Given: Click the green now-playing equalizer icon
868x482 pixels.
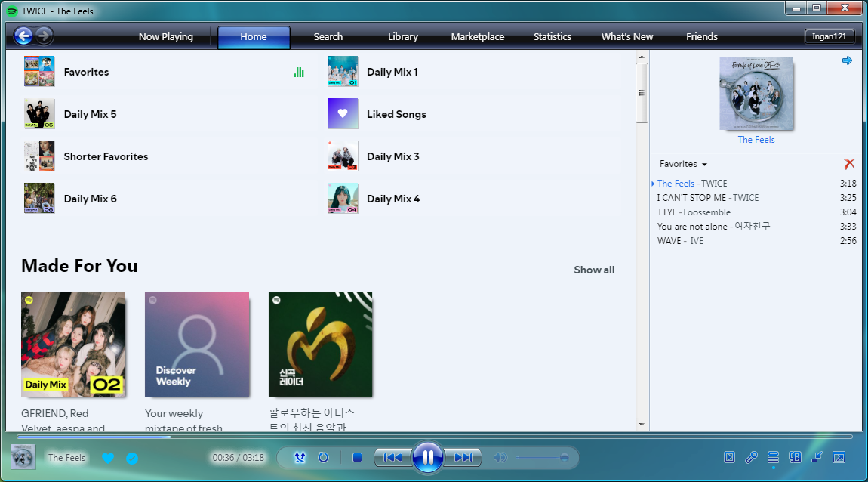Looking at the screenshot, I should click(299, 72).
